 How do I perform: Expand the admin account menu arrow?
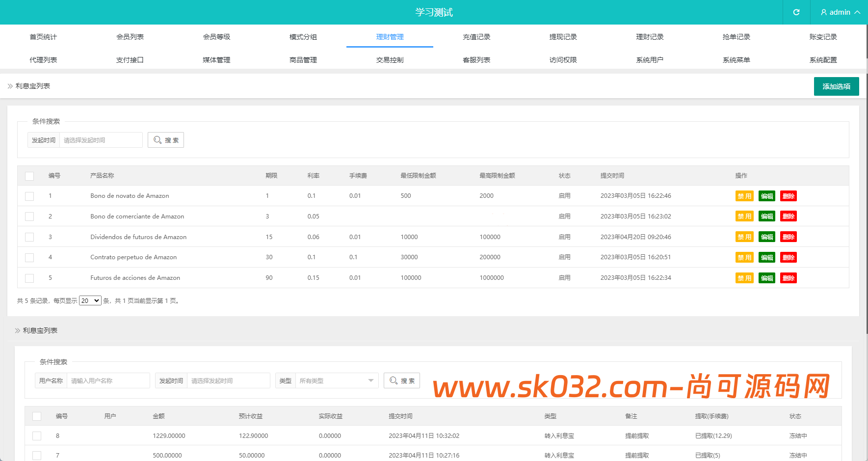coord(857,12)
